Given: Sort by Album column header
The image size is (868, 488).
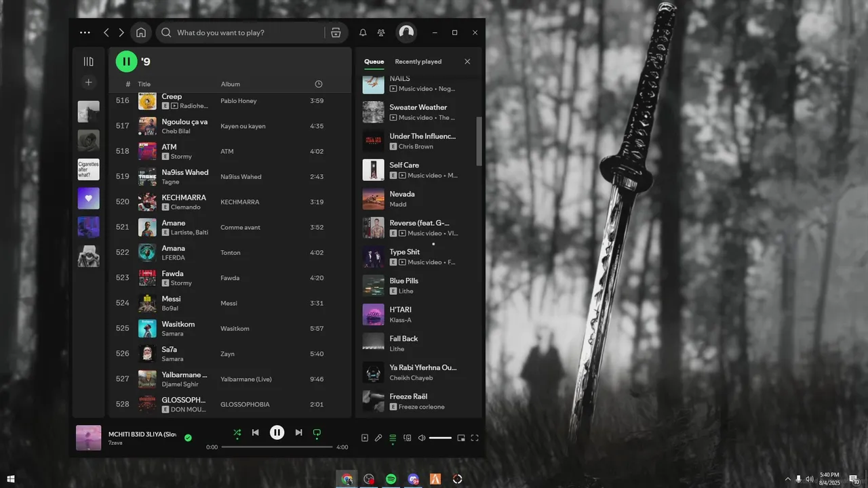Looking at the screenshot, I should pos(231,84).
